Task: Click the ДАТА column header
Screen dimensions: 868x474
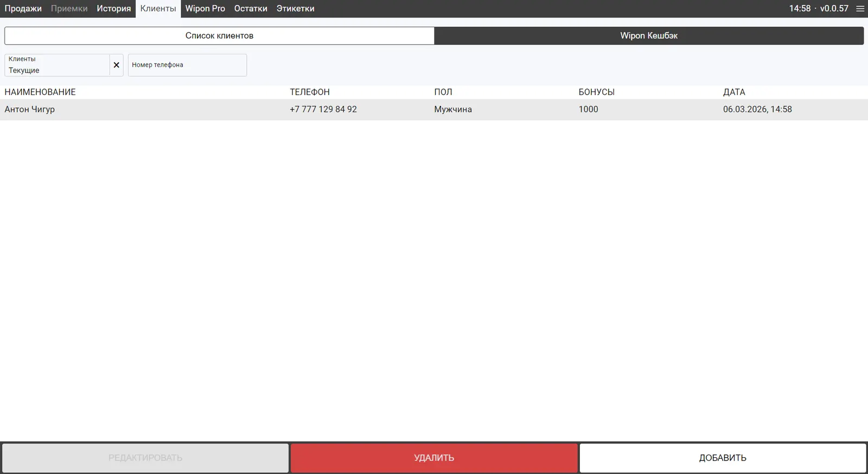Action: (734, 92)
